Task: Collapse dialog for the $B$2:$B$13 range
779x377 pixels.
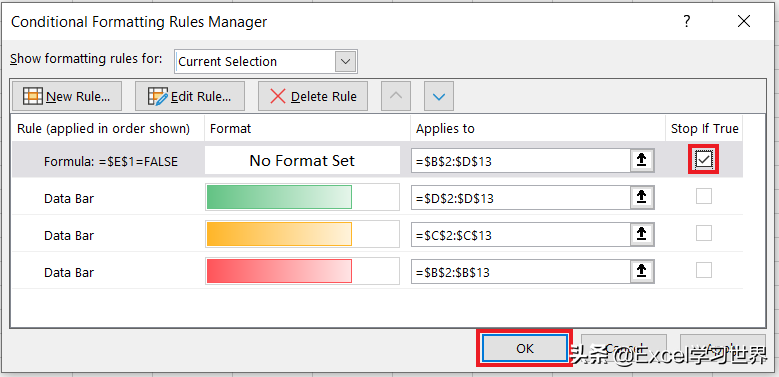Action: tap(642, 272)
